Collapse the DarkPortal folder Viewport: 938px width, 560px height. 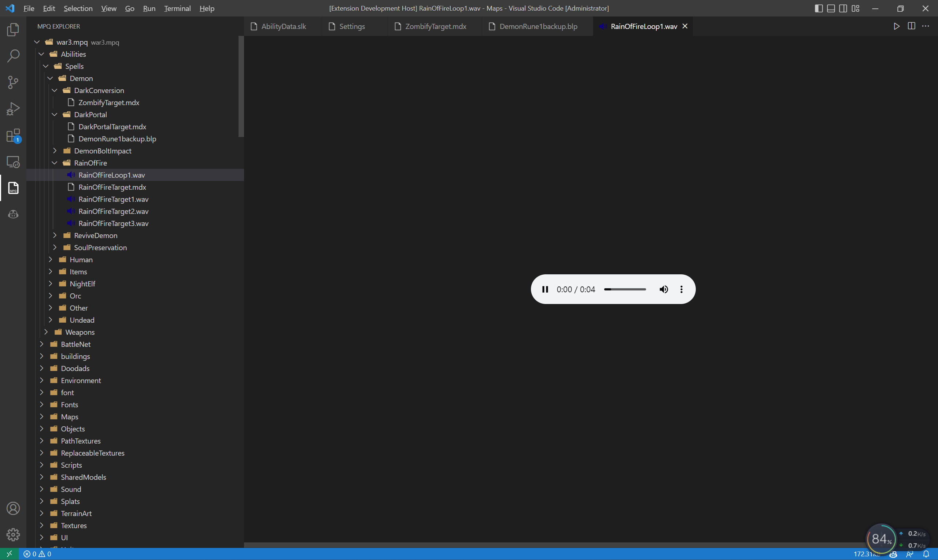tap(55, 114)
